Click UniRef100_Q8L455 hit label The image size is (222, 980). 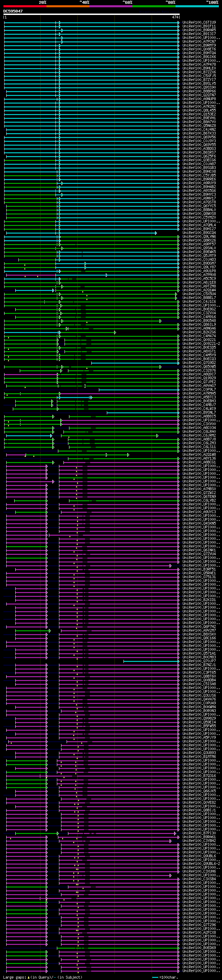(x=199, y=110)
